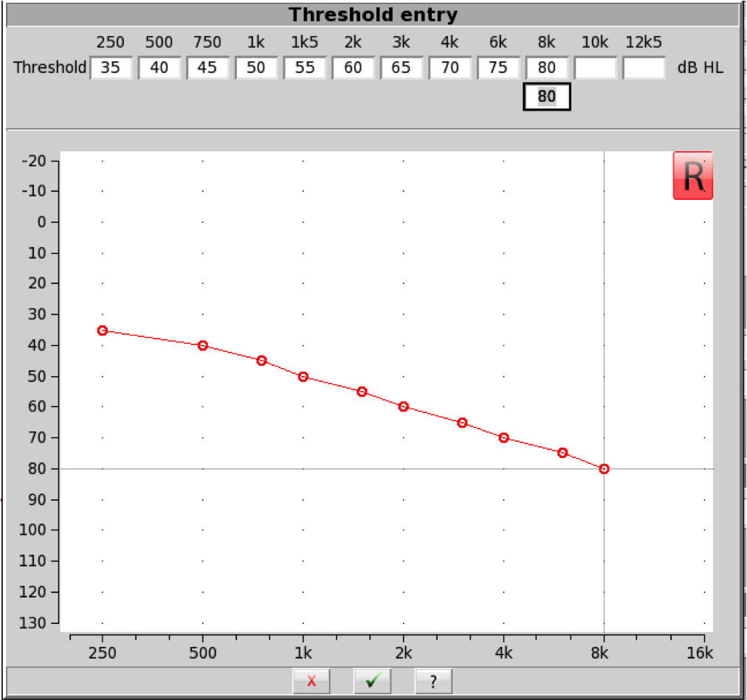Click the 'Threshold' row label
The width and height of the screenshot is (747, 700).
[49, 68]
